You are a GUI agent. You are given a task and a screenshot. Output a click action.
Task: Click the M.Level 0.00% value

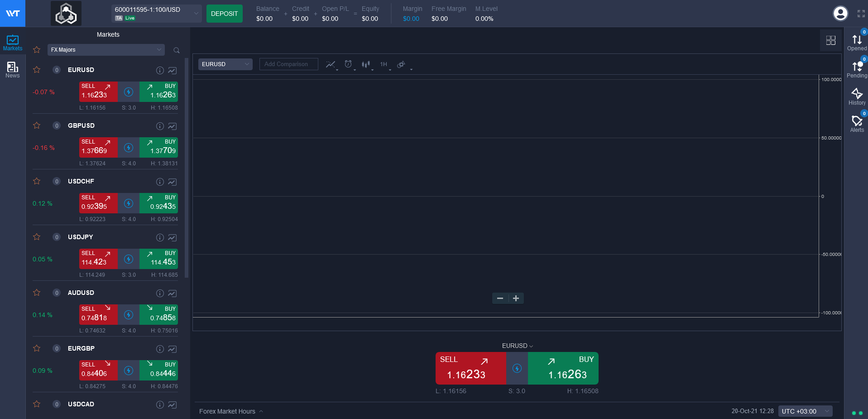[484, 19]
